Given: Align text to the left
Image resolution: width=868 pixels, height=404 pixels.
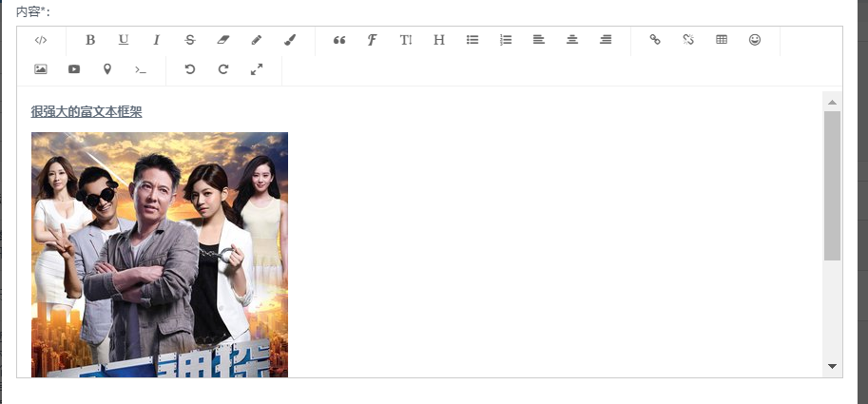Looking at the screenshot, I should (539, 40).
